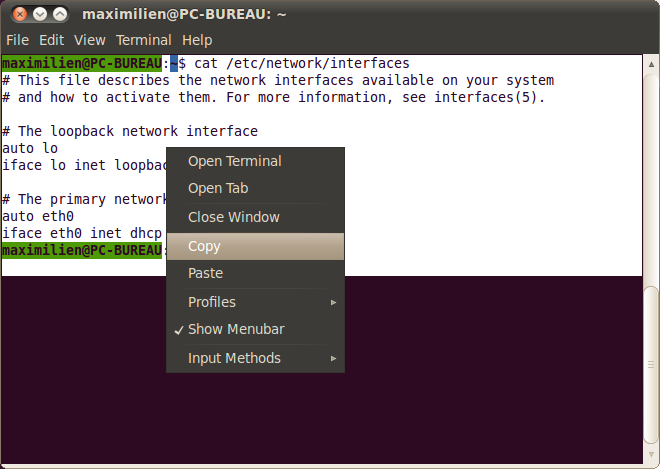Open the Edit menu

pos(51,40)
